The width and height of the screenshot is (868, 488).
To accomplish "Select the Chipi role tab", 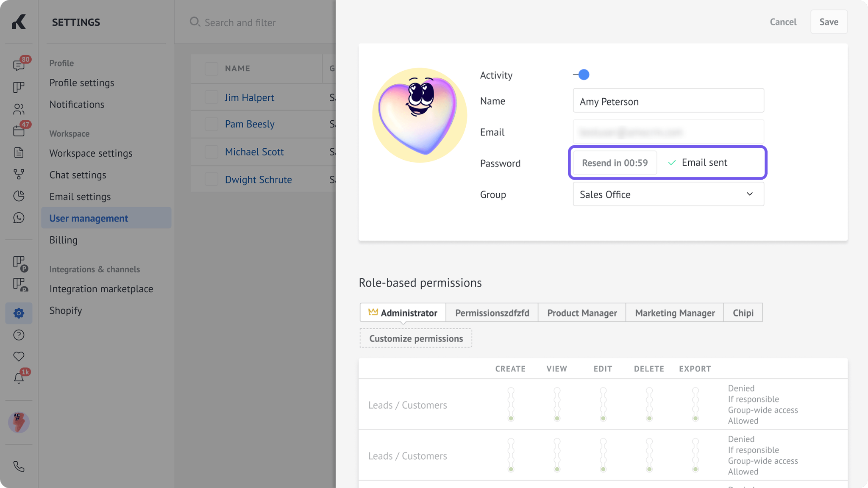I will (x=743, y=313).
